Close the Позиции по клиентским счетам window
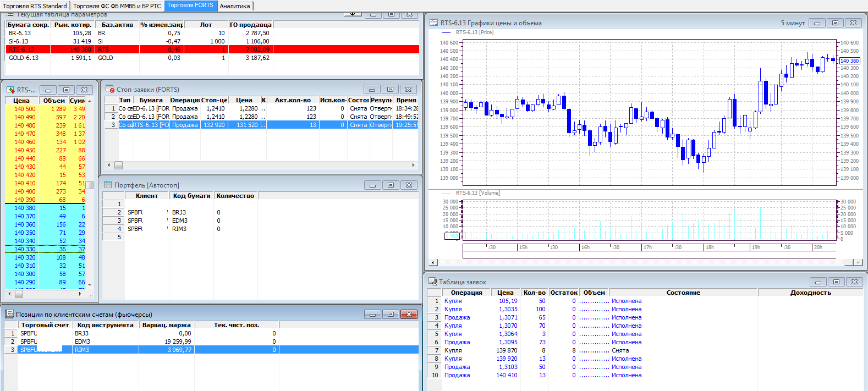The width and height of the screenshot is (868, 391). point(409,315)
